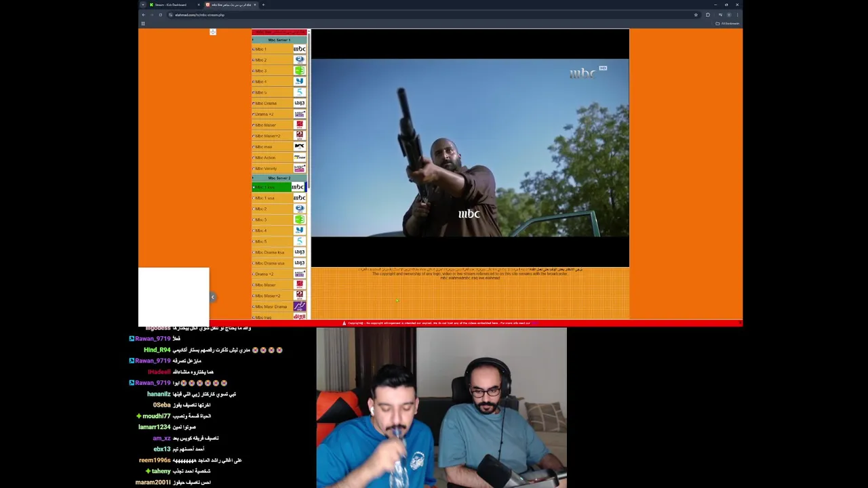Click the Mbc Masr Drama channel label

[x=271, y=307]
